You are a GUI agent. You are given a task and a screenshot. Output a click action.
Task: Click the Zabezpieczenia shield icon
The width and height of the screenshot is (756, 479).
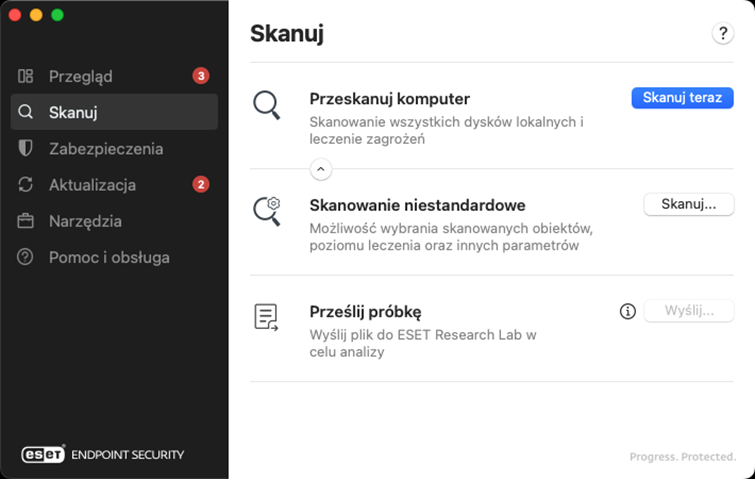pyautogui.click(x=27, y=148)
